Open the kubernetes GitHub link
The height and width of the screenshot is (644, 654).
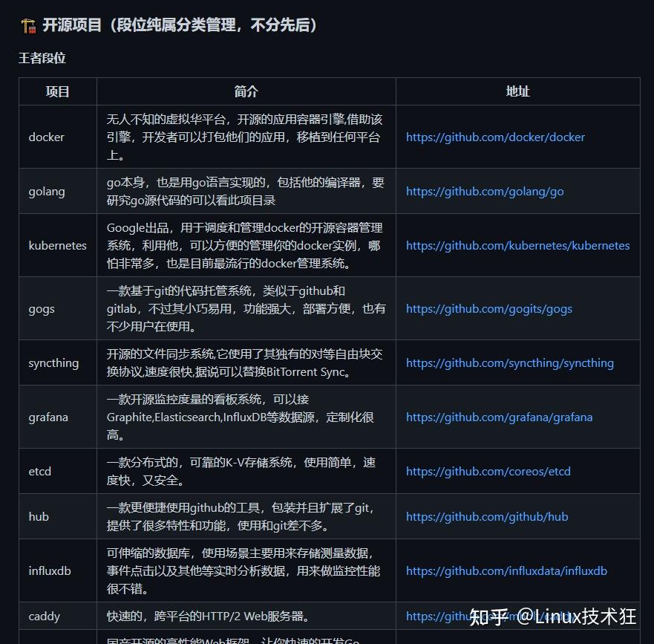coord(517,245)
